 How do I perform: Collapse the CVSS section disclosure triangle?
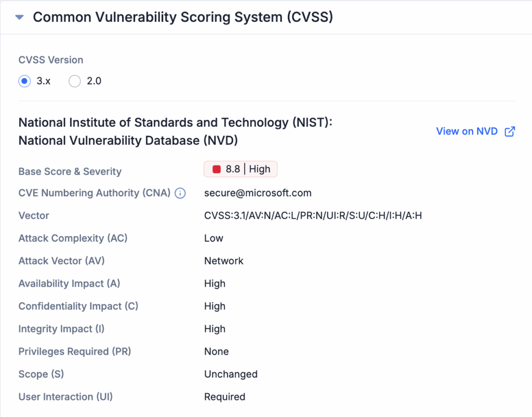(20, 17)
